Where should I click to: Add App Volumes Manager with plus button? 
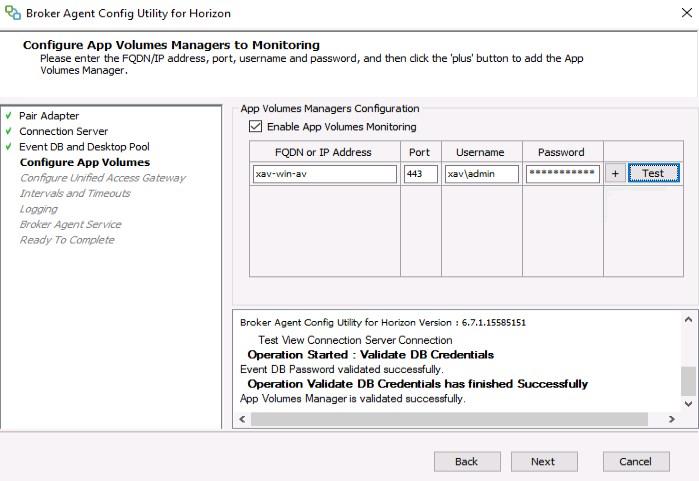pyautogui.click(x=615, y=173)
